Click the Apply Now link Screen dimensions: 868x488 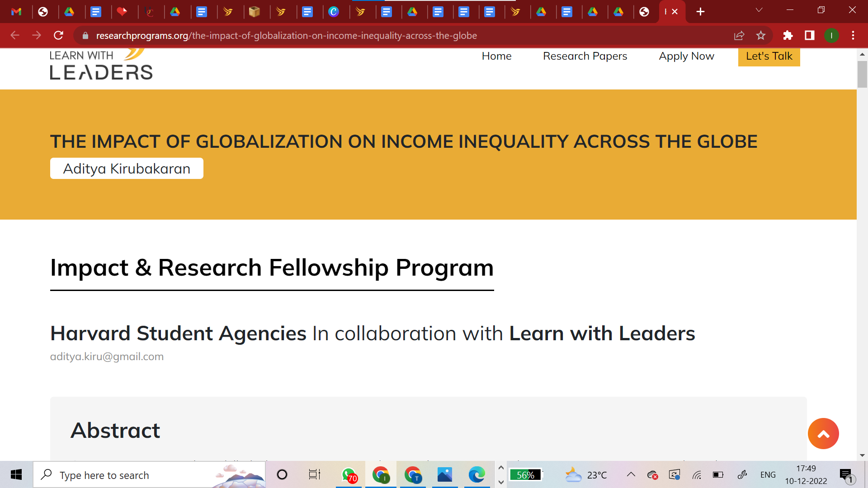pos(686,56)
